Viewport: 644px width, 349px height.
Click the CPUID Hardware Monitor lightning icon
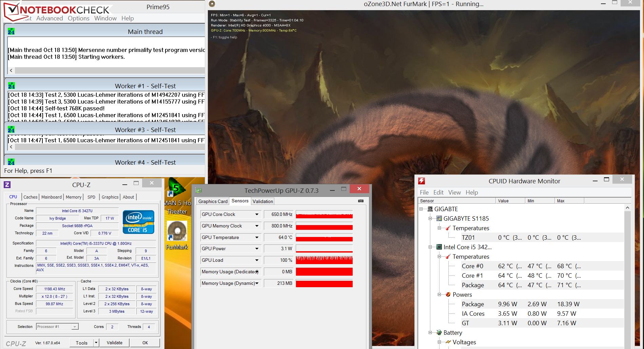pyautogui.click(x=422, y=181)
